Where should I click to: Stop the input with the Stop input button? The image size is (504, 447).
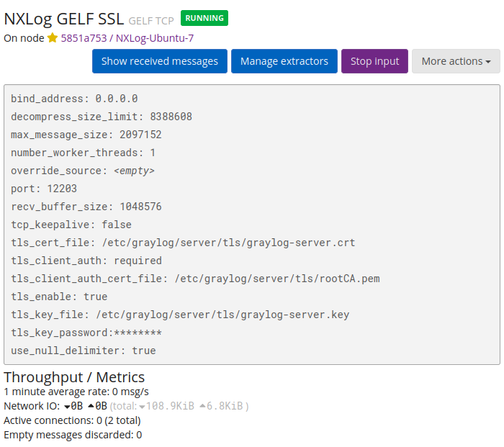(374, 61)
